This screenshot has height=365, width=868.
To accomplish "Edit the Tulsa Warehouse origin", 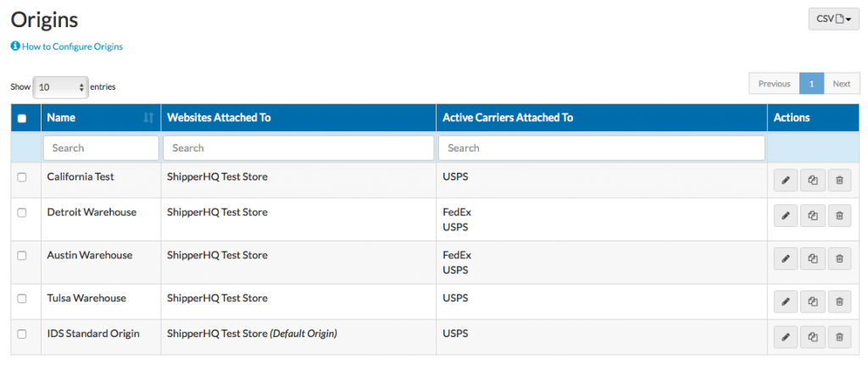I will (x=785, y=301).
